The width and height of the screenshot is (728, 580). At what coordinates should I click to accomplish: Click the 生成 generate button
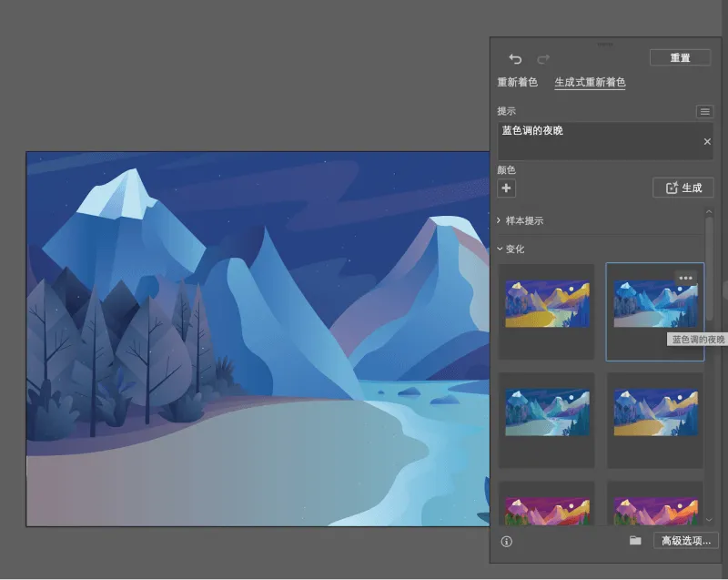point(683,188)
